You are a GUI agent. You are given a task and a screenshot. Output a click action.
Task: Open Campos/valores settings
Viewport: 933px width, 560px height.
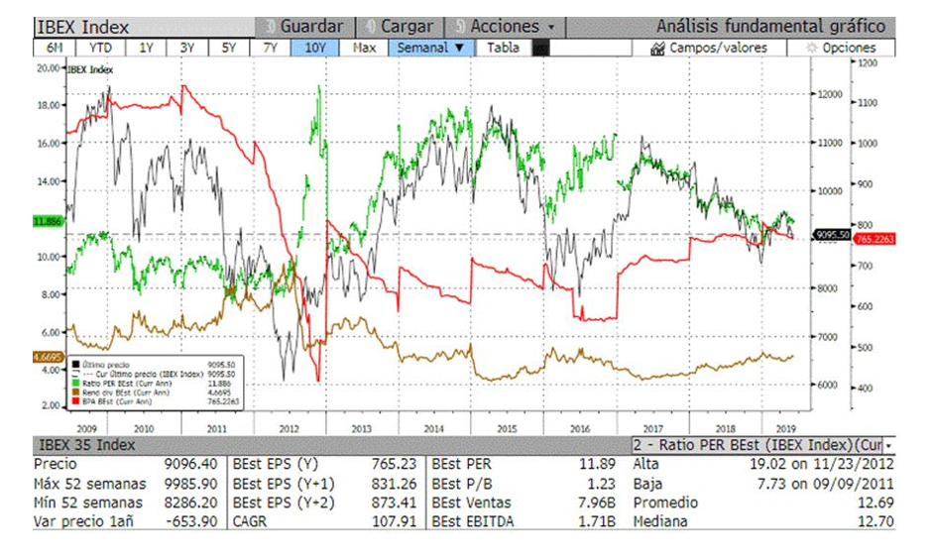click(x=709, y=49)
